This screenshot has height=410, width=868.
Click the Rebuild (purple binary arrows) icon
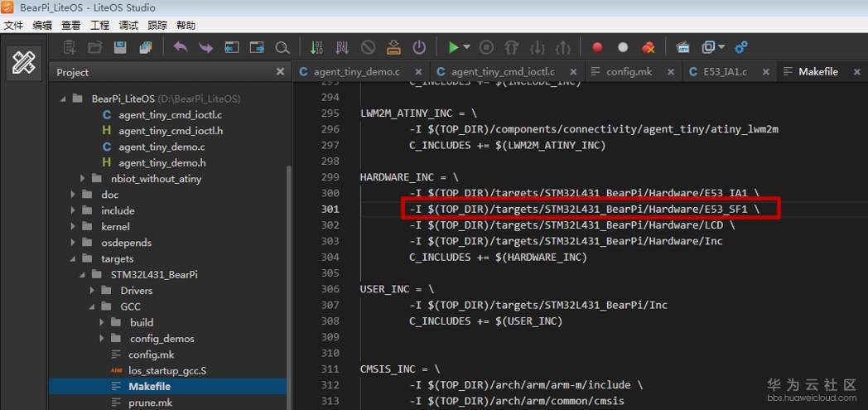(342, 47)
